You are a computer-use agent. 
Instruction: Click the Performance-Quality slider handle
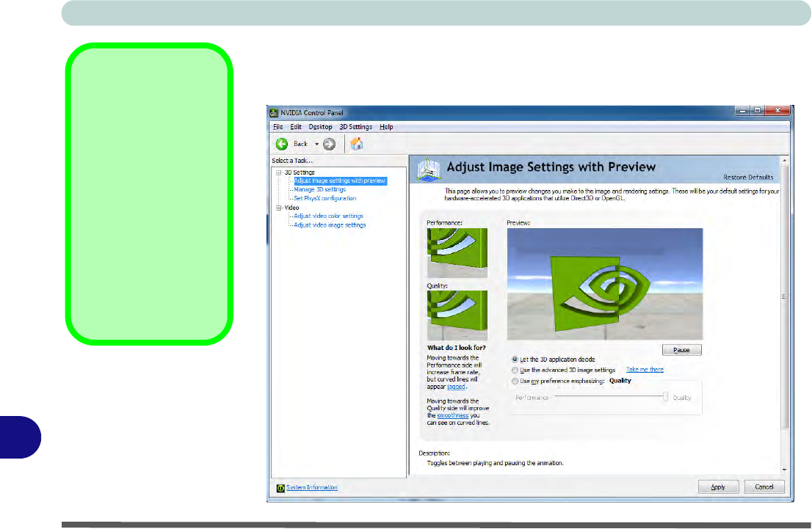tap(665, 397)
